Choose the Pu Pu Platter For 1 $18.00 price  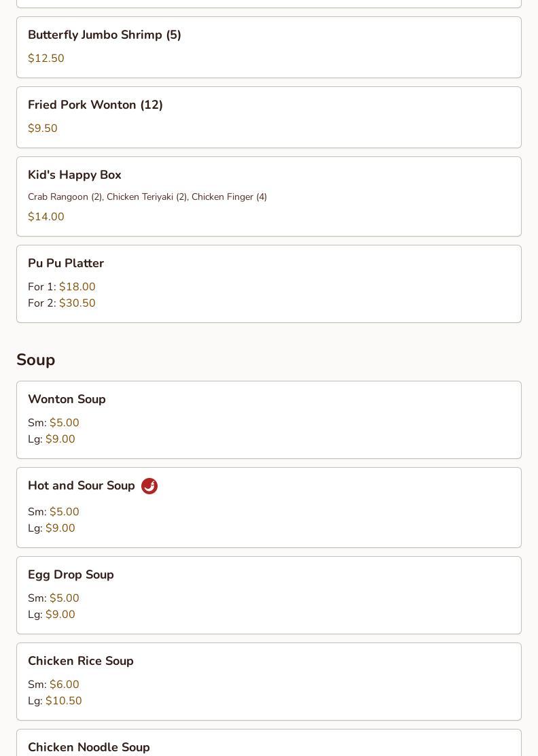pos(77,287)
